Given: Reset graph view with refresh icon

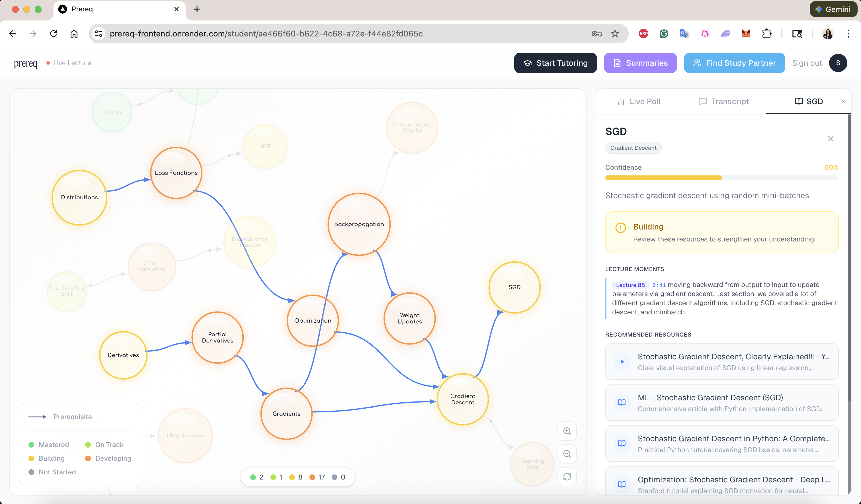Looking at the screenshot, I should click(x=567, y=477).
